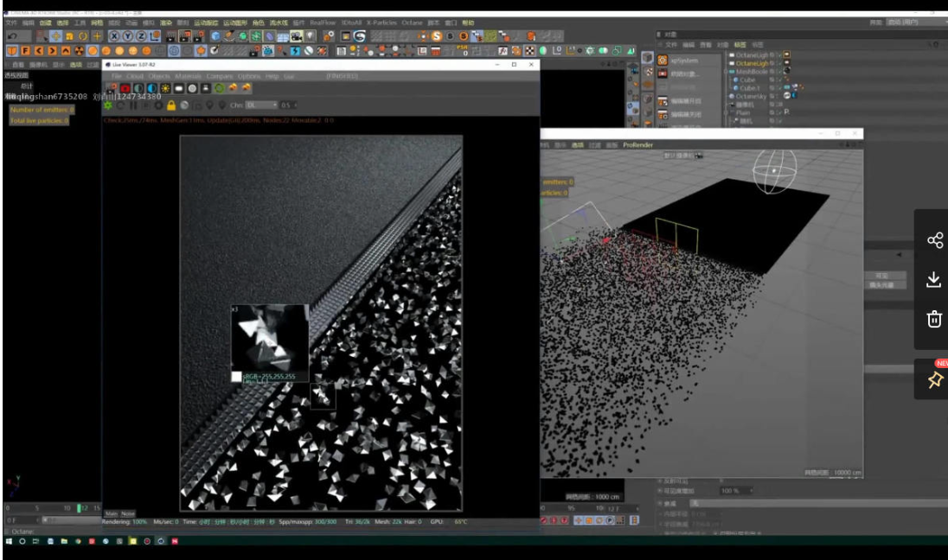948x560 pixels.
Task: Select the Cube.1 object in Object Manager
Action: coord(748,88)
